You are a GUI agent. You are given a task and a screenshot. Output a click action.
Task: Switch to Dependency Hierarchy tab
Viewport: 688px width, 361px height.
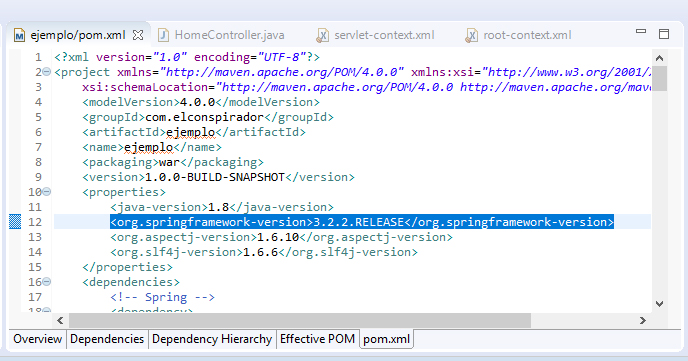(212, 339)
